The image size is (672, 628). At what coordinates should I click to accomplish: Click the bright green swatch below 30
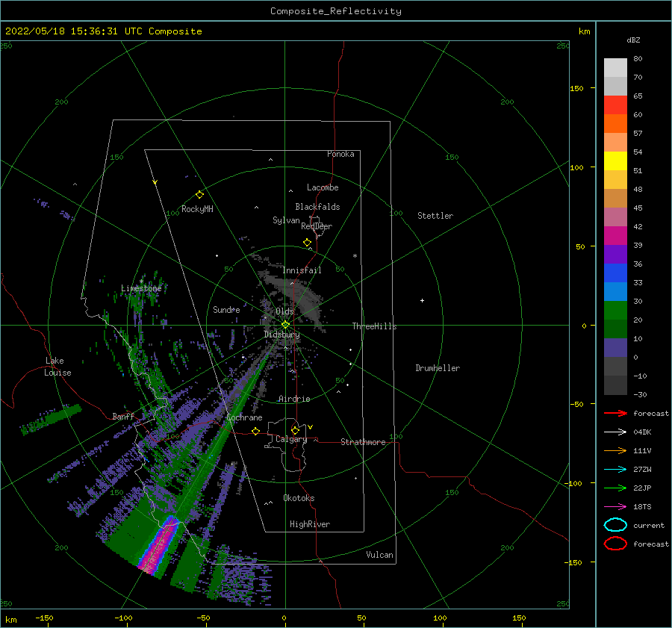tap(615, 310)
